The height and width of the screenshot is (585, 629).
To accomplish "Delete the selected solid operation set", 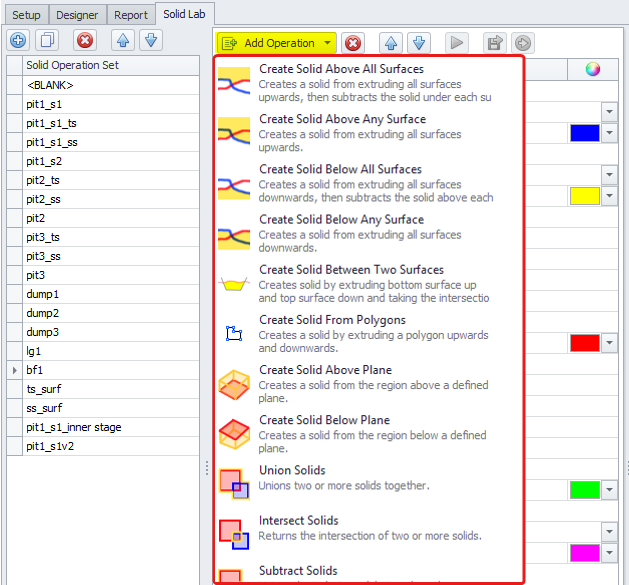I will [85, 41].
